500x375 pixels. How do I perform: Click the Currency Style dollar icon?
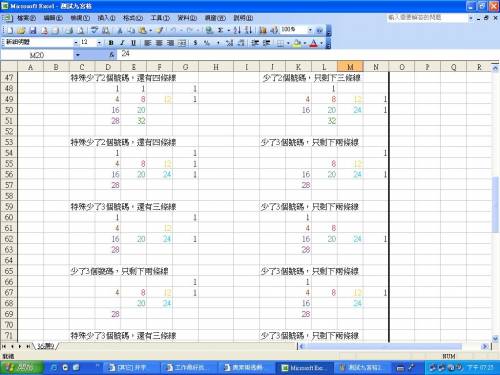(x=195, y=43)
